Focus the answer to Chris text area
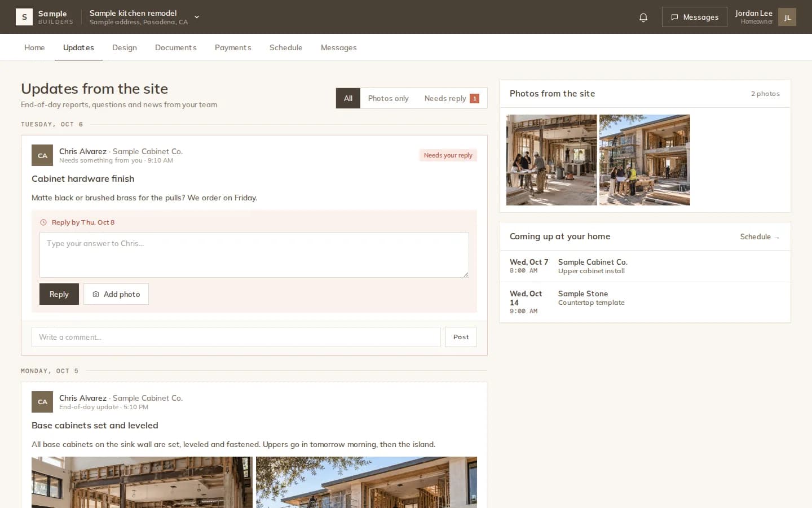This screenshot has width=812, height=508. coord(254,255)
